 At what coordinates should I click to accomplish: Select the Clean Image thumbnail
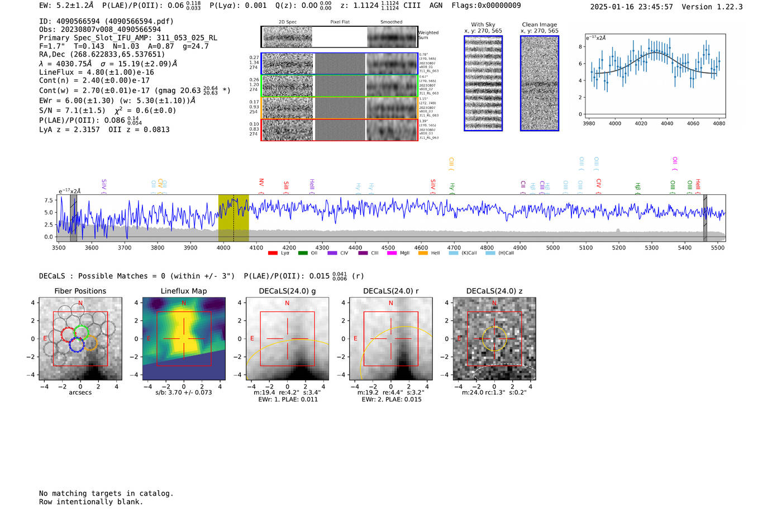click(540, 83)
